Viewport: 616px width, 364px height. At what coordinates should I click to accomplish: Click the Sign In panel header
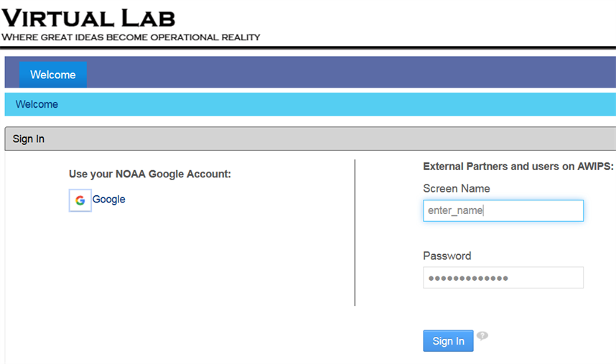[310, 139]
